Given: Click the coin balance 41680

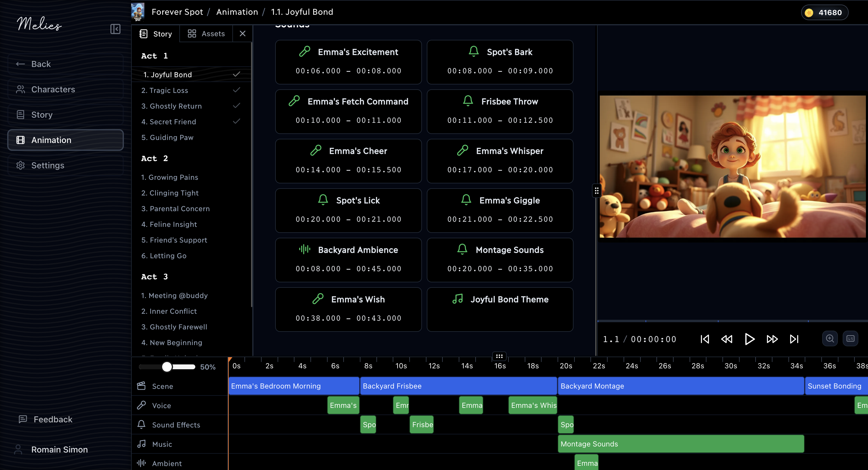Looking at the screenshot, I should (825, 12).
